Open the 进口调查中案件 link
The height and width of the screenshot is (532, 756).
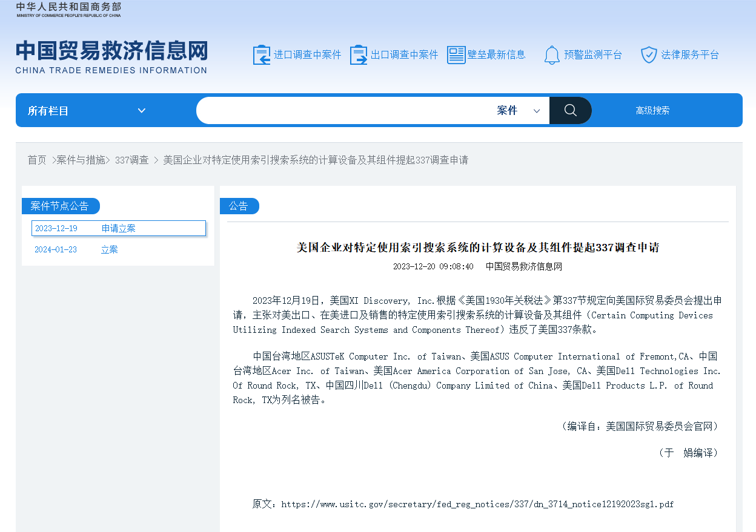pyautogui.click(x=308, y=54)
